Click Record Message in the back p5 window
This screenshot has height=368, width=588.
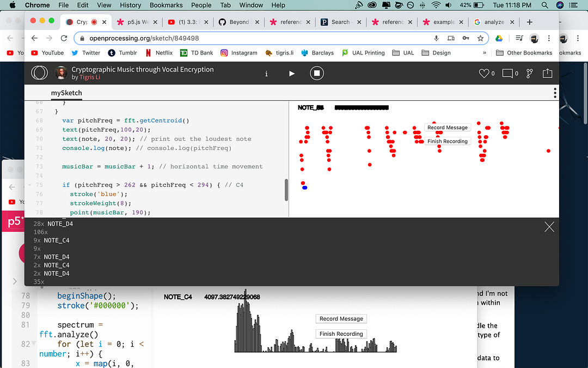pyautogui.click(x=341, y=318)
